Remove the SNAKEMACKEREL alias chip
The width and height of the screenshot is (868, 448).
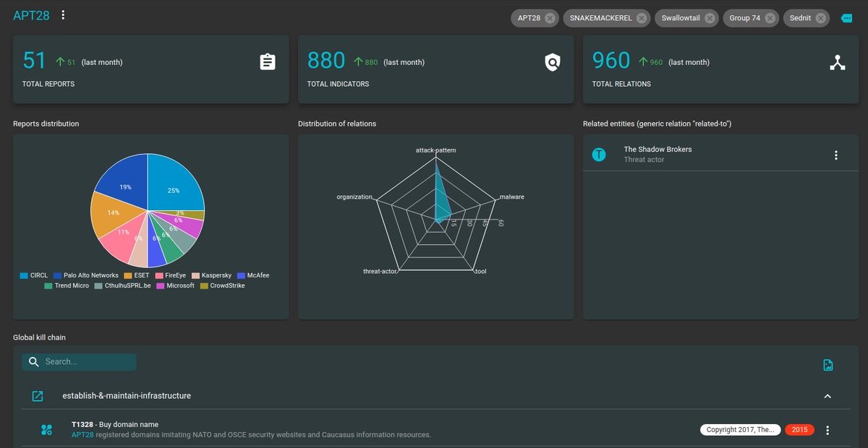[642, 18]
